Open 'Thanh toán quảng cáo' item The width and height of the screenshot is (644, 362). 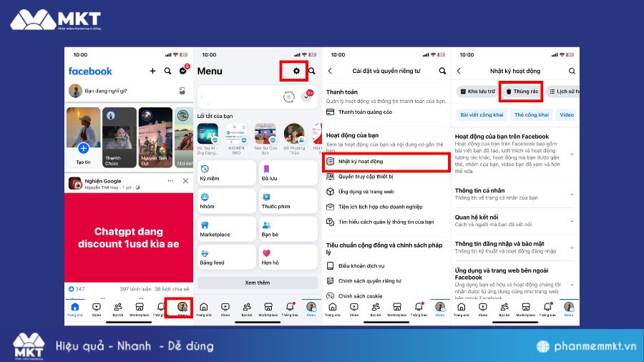[386, 112]
